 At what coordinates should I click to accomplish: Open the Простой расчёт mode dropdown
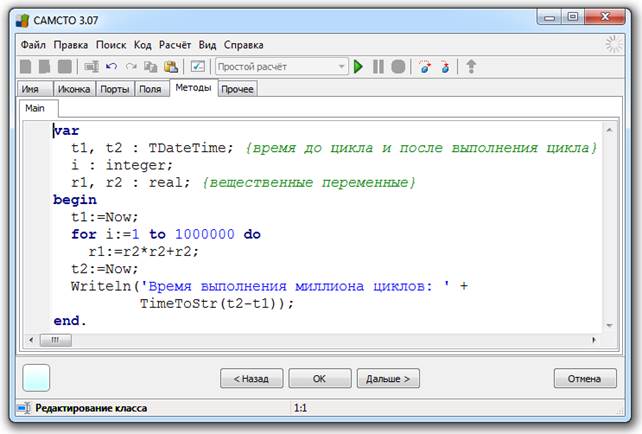(281, 66)
